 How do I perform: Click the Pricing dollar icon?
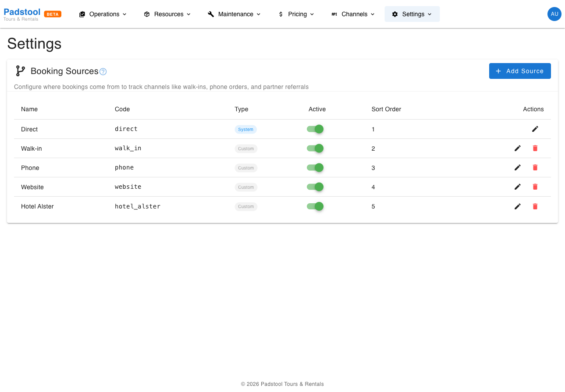click(281, 14)
